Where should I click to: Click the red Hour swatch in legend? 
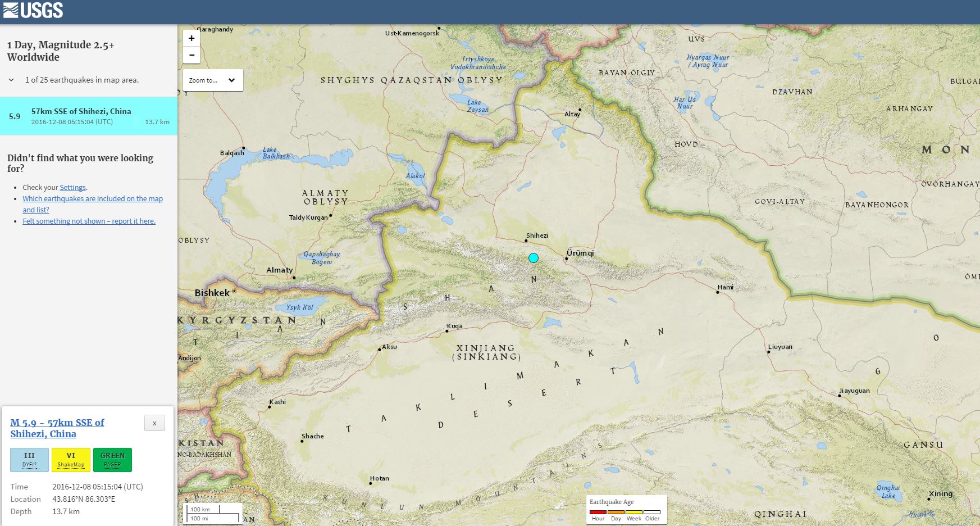coord(598,512)
